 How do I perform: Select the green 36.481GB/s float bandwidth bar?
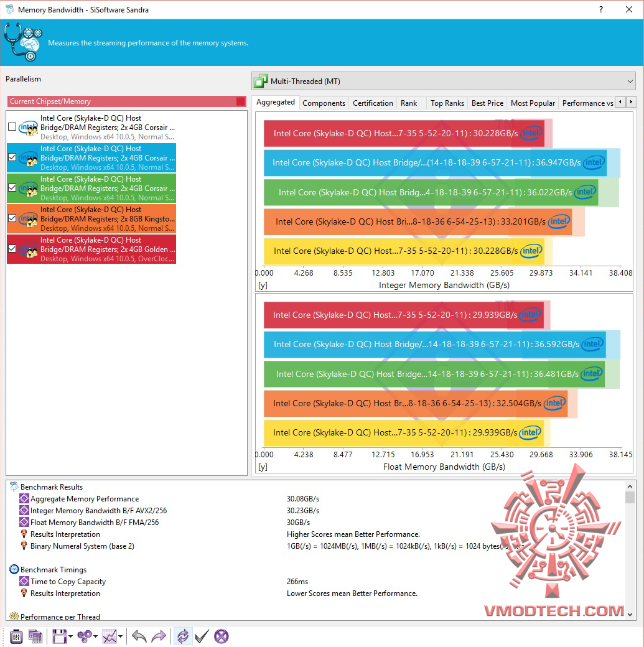(434, 374)
